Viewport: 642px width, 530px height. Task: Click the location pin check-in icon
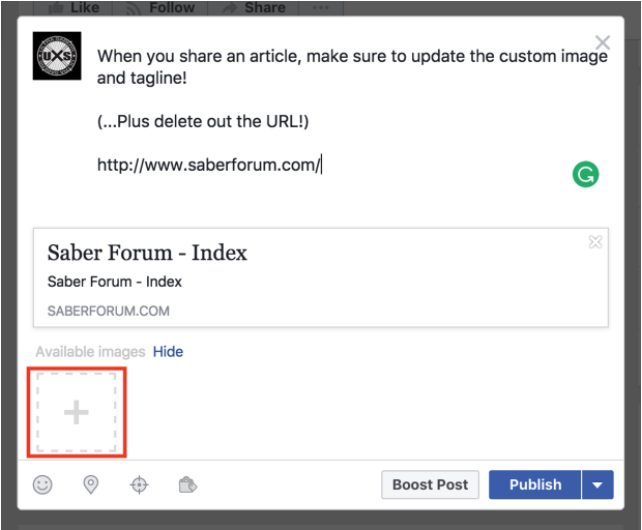point(91,485)
